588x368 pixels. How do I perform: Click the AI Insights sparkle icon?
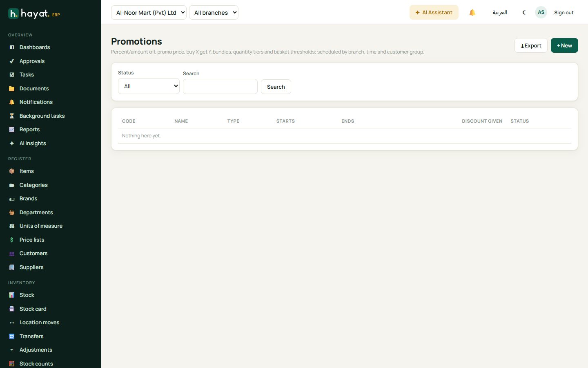click(x=12, y=144)
